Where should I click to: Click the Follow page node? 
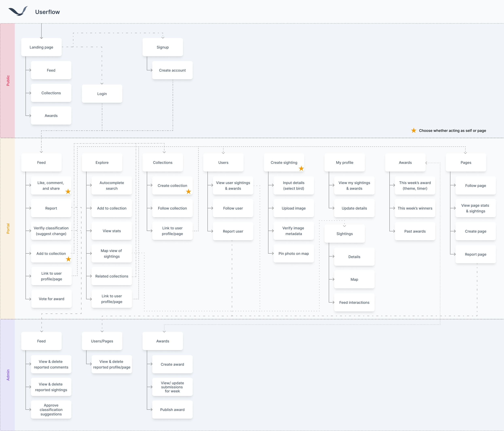475,185
